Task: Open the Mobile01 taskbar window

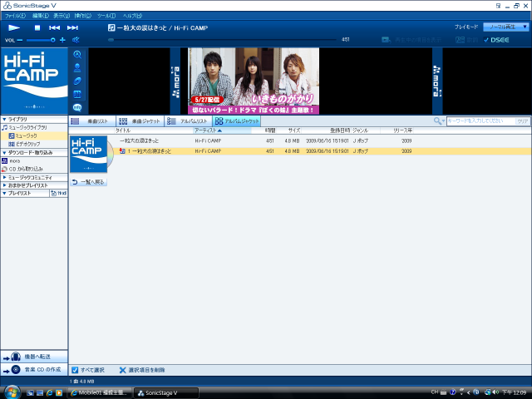Action: (100, 393)
